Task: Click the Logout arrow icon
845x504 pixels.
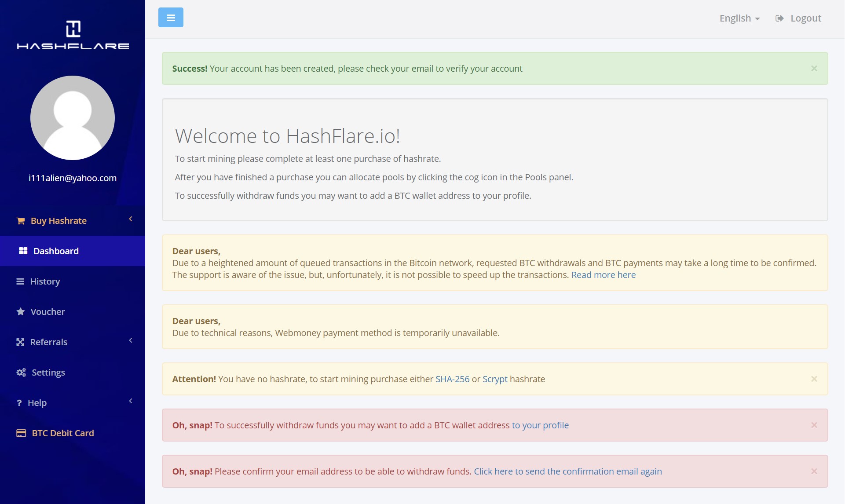Action: (779, 18)
